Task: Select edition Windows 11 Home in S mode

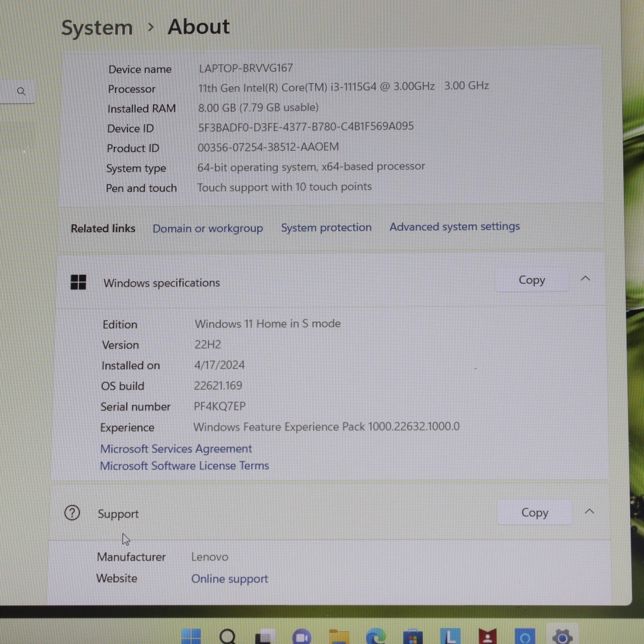Action: [x=268, y=324]
